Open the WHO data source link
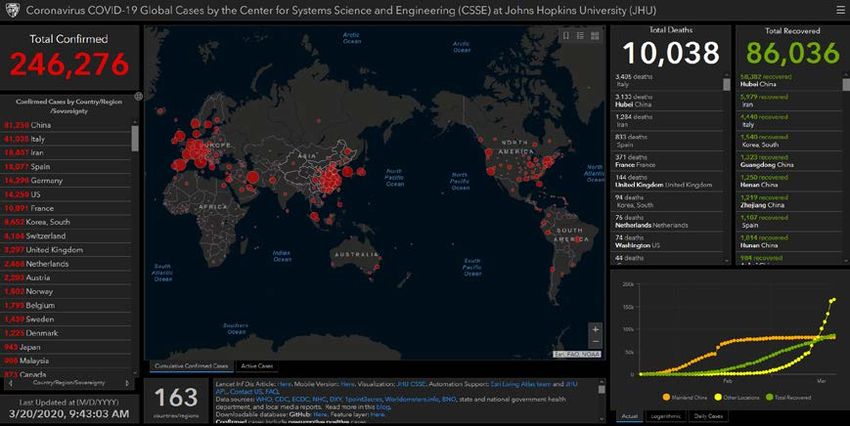This screenshot has height=426, width=850. point(263,399)
